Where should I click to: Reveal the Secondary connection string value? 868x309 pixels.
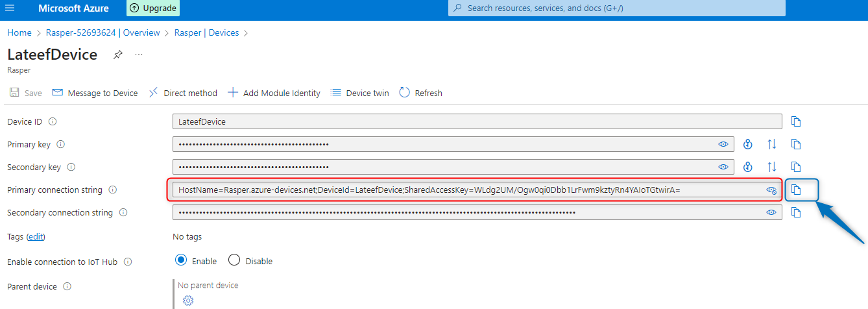[771, 212]
